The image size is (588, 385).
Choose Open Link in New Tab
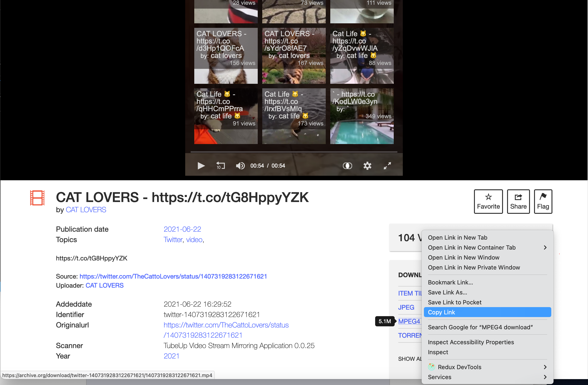[487, 237]
